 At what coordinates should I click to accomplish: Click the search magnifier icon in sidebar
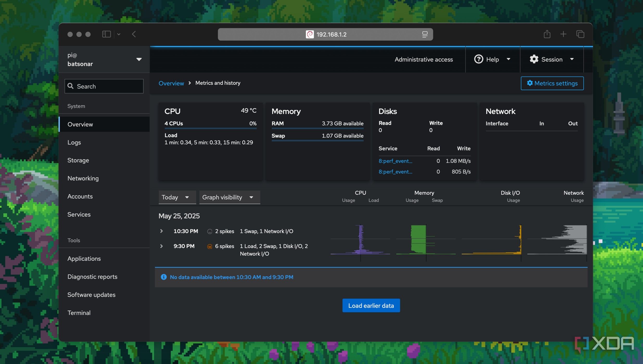[x=71, y=86]
